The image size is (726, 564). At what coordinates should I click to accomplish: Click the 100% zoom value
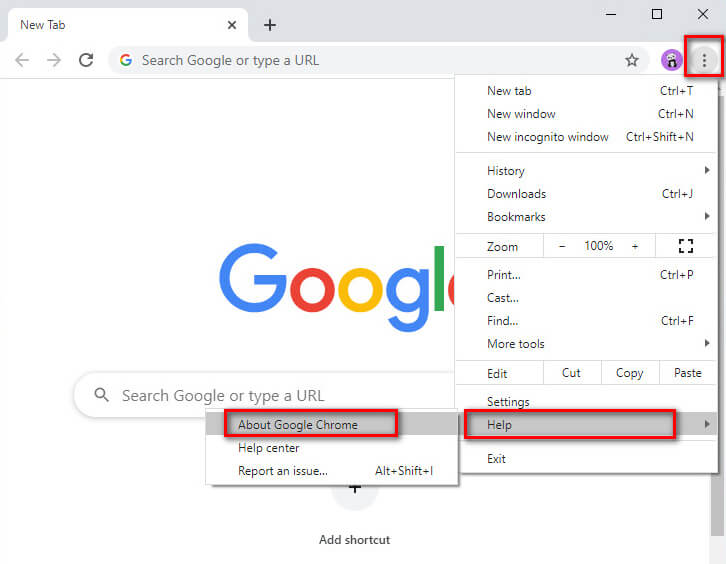click(x=599, y=246)
